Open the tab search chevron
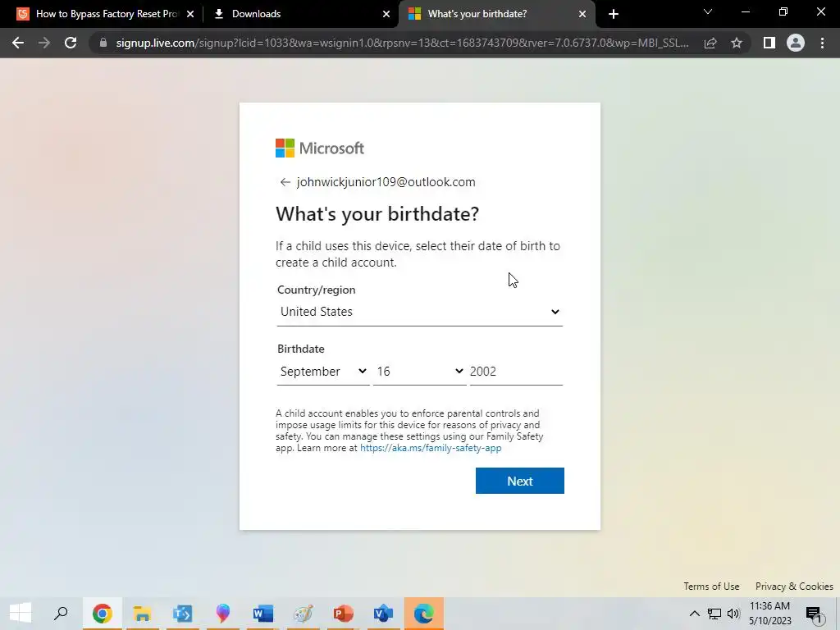Image resolution: width=840 pixels, height=630 pixels. tap(708, 11)
